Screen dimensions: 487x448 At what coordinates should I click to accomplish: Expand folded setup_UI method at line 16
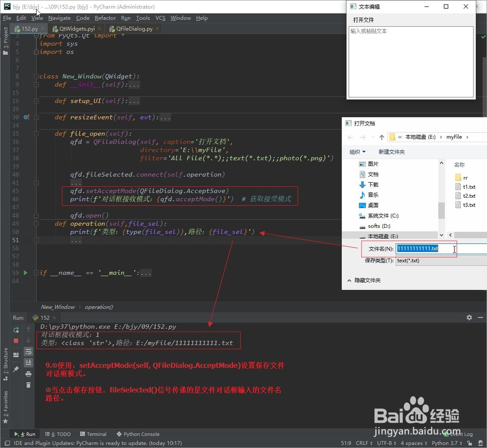click(37, 101)
